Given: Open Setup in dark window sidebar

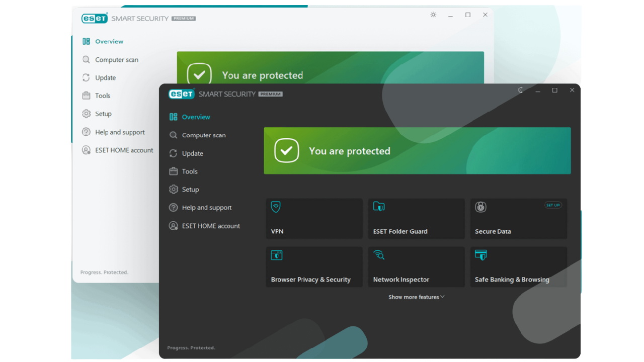Looking at the screenshot, I should pos(190,190).
